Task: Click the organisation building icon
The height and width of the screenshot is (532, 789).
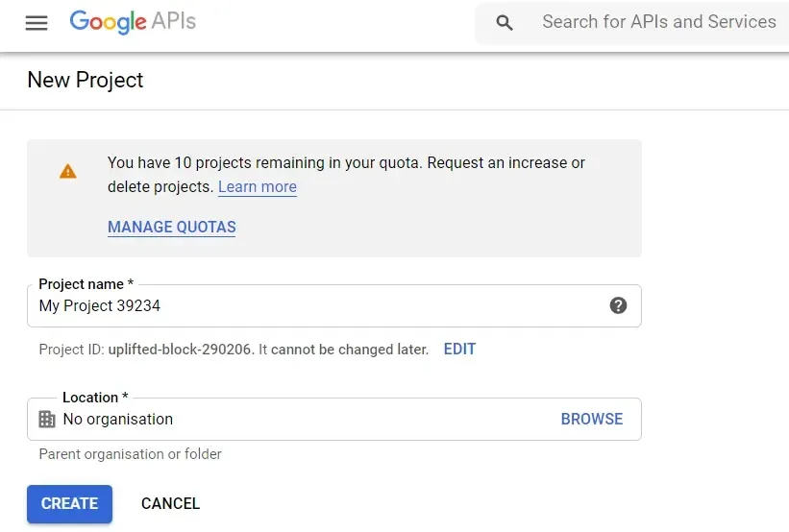Action: tap(47, 419)
